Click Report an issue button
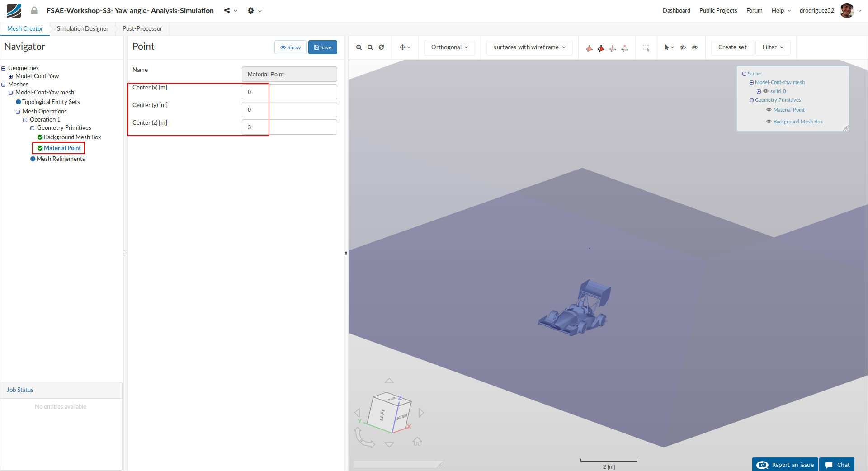 [785, 465]
